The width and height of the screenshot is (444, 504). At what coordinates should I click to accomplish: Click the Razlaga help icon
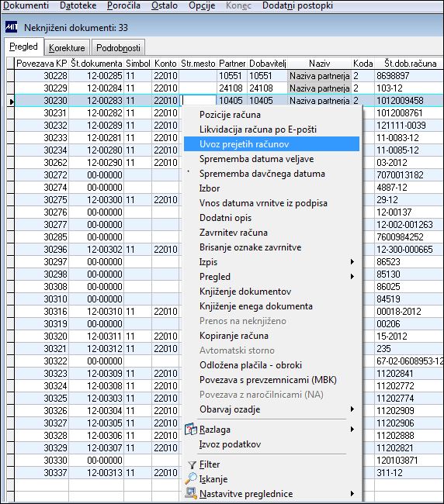(x=190, y=429)
